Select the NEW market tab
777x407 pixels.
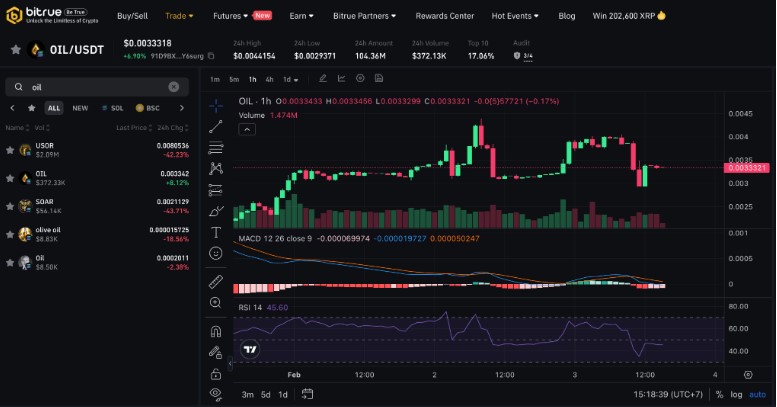pyautogui.click(x=80, y=108)
